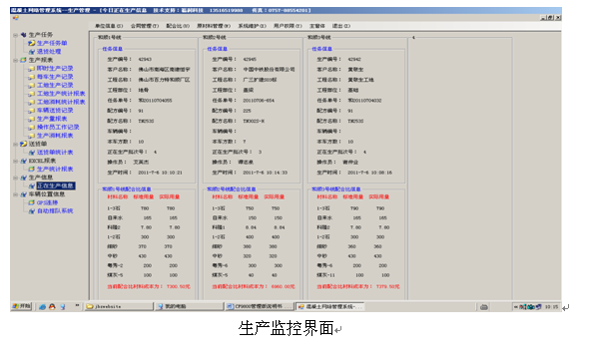Click the folder icon beside 生产消耗报表
This screenshot has height=364, width=590.
[x=32, y=136]
